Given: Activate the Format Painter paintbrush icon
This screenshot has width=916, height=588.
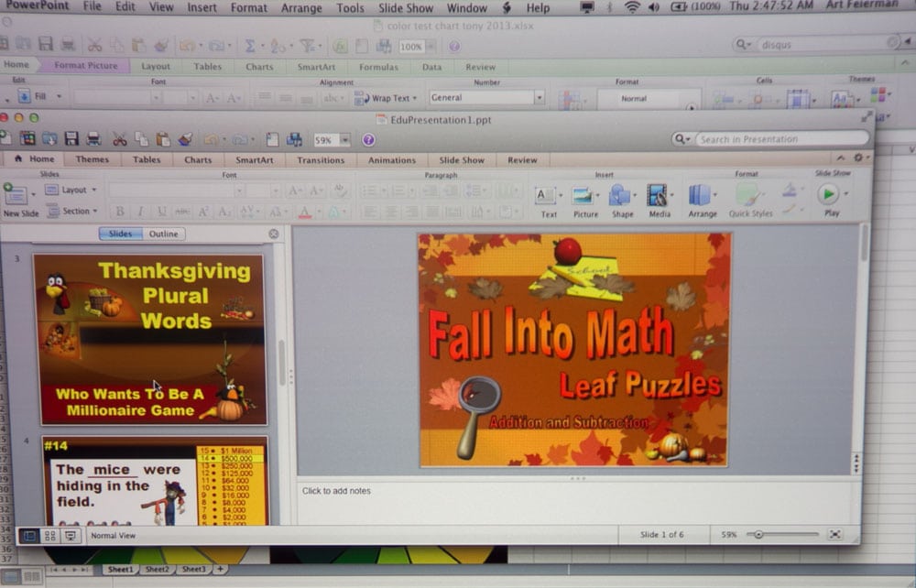Looking at the screenshot, I should tap(185, 139).
